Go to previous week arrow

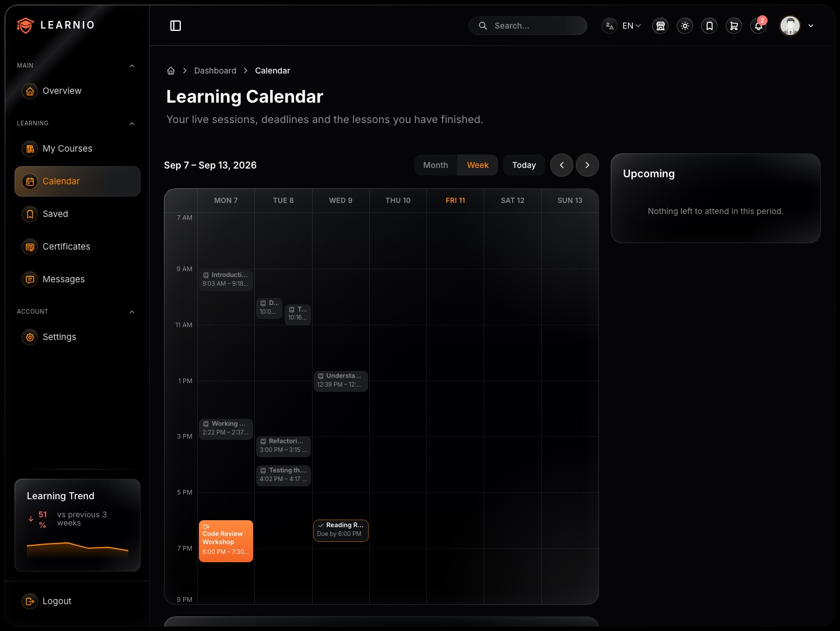pos(562,165)
